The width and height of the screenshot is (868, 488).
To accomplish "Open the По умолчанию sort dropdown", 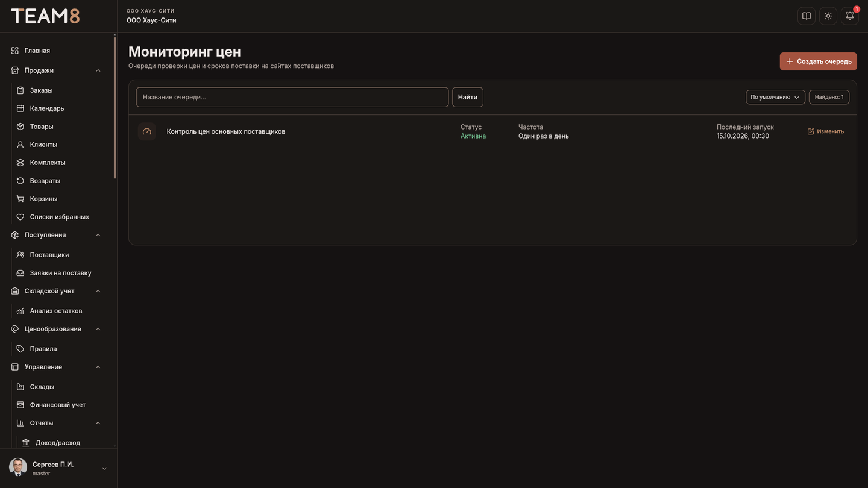I will [x=775, y=97].
